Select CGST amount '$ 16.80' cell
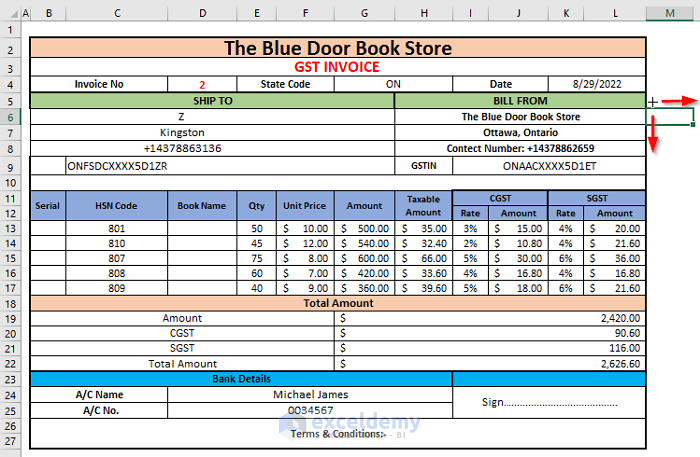Image resolution: width=700 pixels, height=457 pixels. (518, 273)
